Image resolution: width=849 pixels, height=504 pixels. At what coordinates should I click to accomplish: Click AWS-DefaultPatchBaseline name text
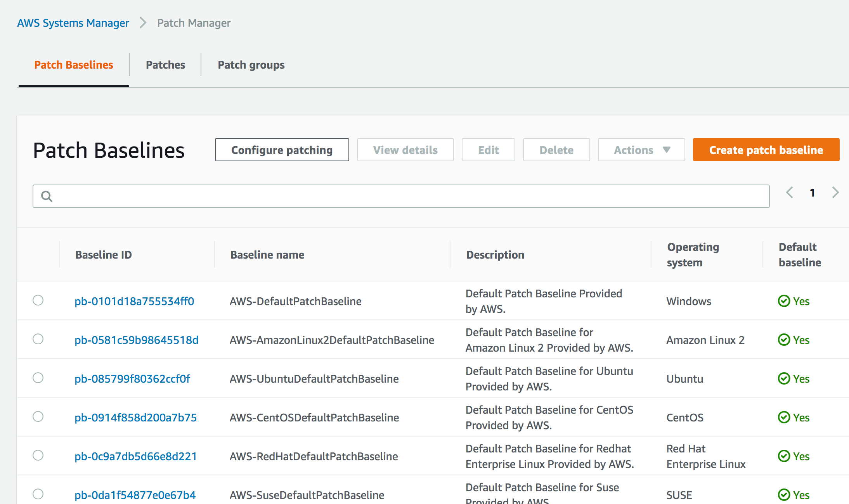pos(296,301)
